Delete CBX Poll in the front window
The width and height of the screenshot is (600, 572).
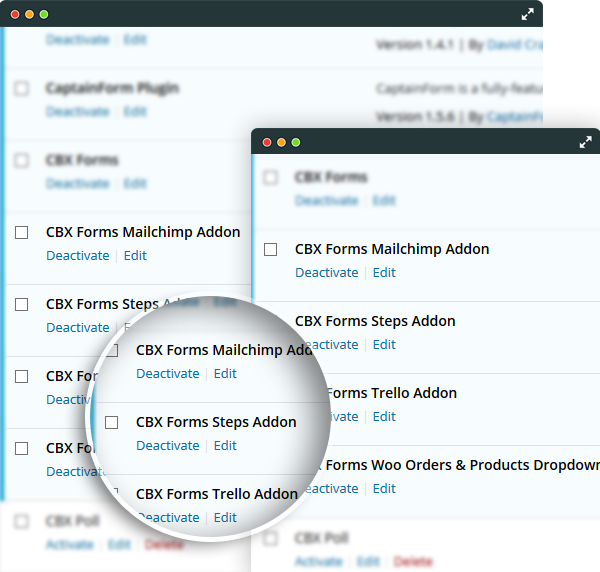pyautogui.click(x=413, y=562)
